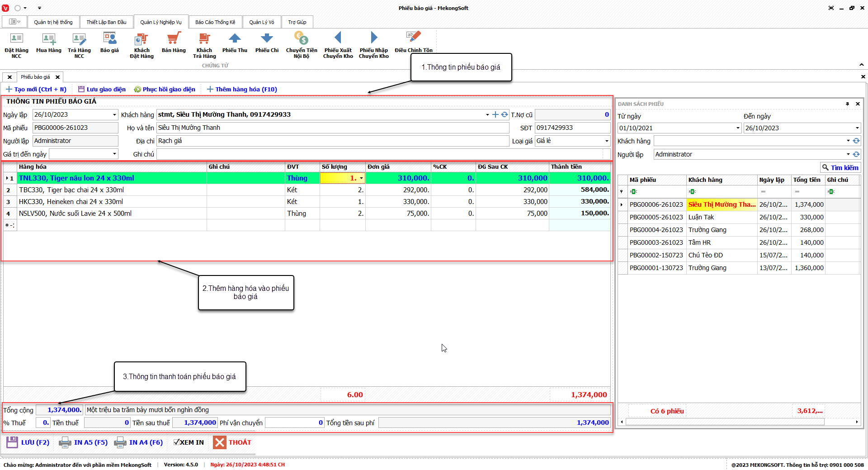Select voucher row PBG00005-261023
This screenshot has height=470, width=868.
pyautogui.click(x=656, y=217)
